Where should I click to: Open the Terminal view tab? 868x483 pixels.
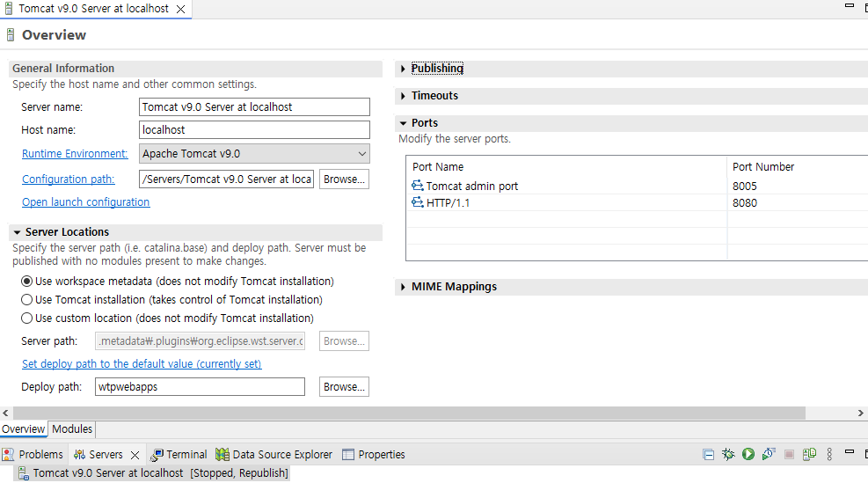tap(179, 455)
